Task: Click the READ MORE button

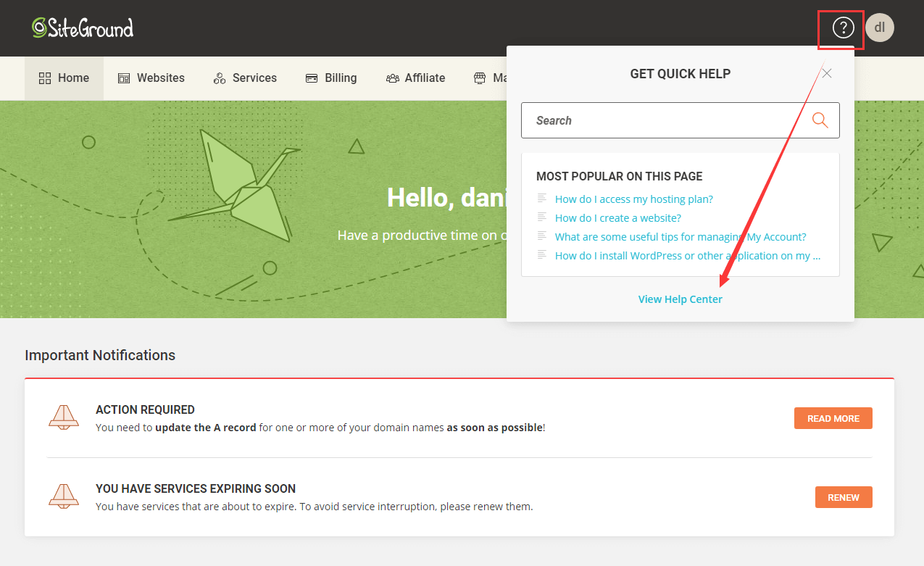Action: [x=833, y=417]
